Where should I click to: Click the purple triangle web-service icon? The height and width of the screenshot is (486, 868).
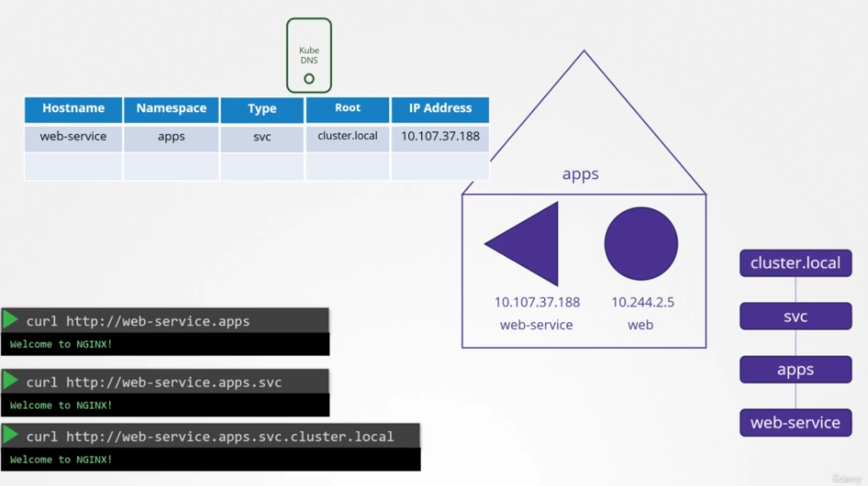pyautogui.click(x=529, y=244)
